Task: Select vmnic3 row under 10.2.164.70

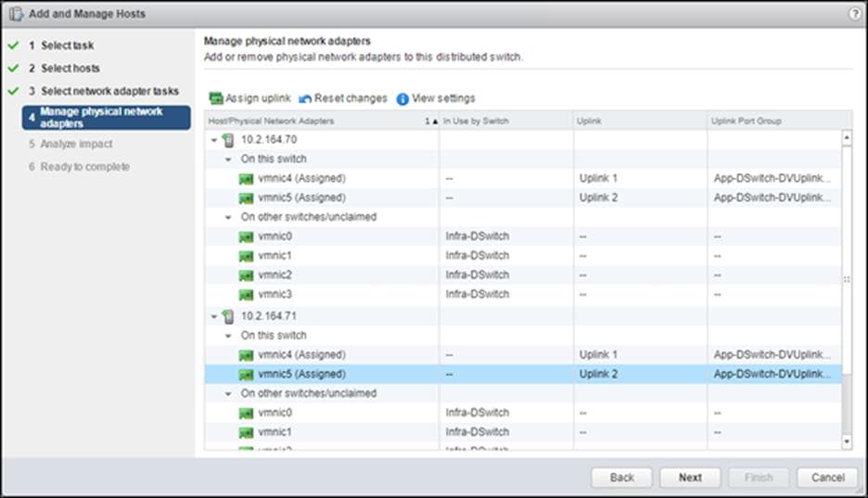Action: (523, 295)
